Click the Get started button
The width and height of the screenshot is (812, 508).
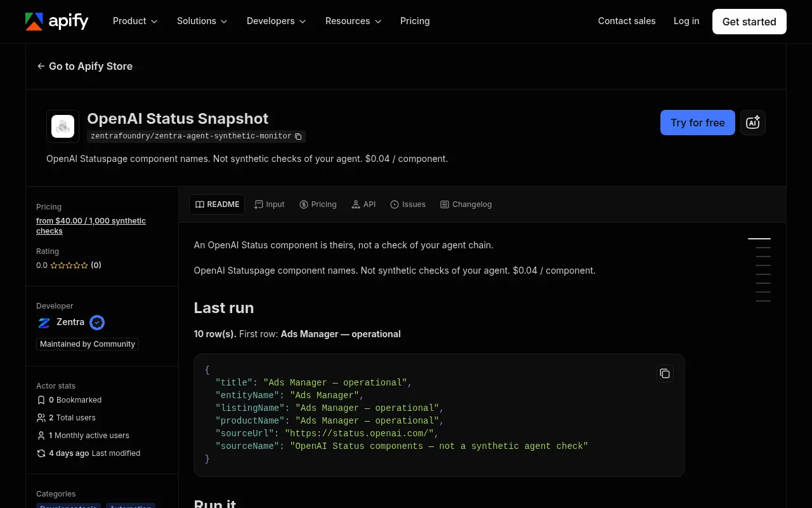(749, 22)
